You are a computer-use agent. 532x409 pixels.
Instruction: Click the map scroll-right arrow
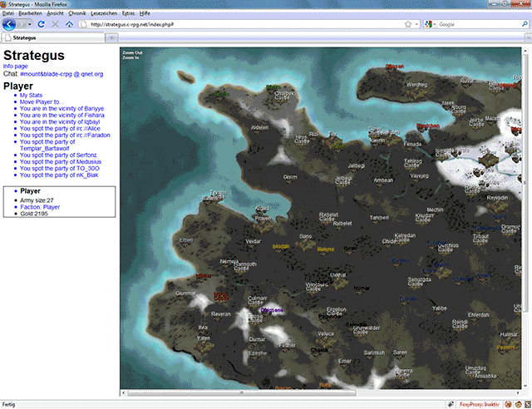tap(518, 392)
